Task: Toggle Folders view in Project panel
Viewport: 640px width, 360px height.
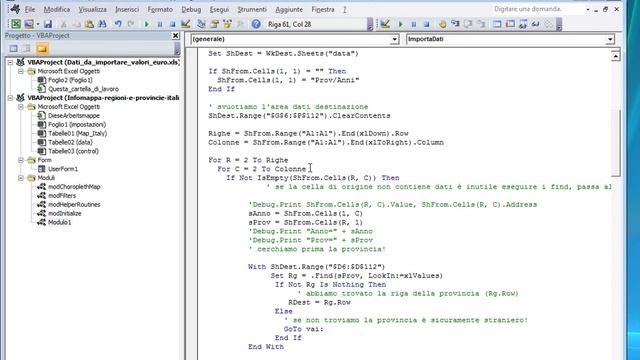Action: point(42,49)
